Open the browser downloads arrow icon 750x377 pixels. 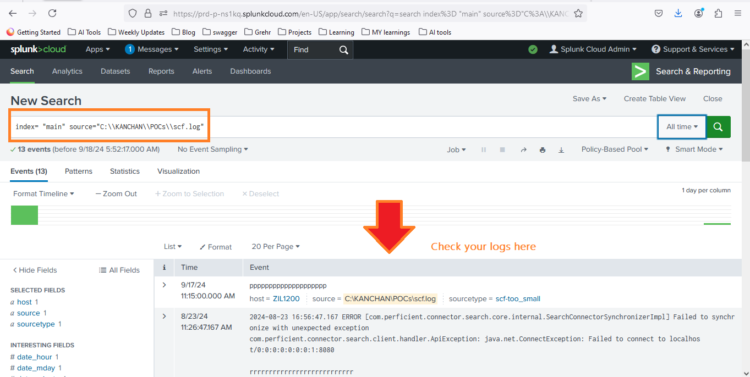click(x=678, y=13)
